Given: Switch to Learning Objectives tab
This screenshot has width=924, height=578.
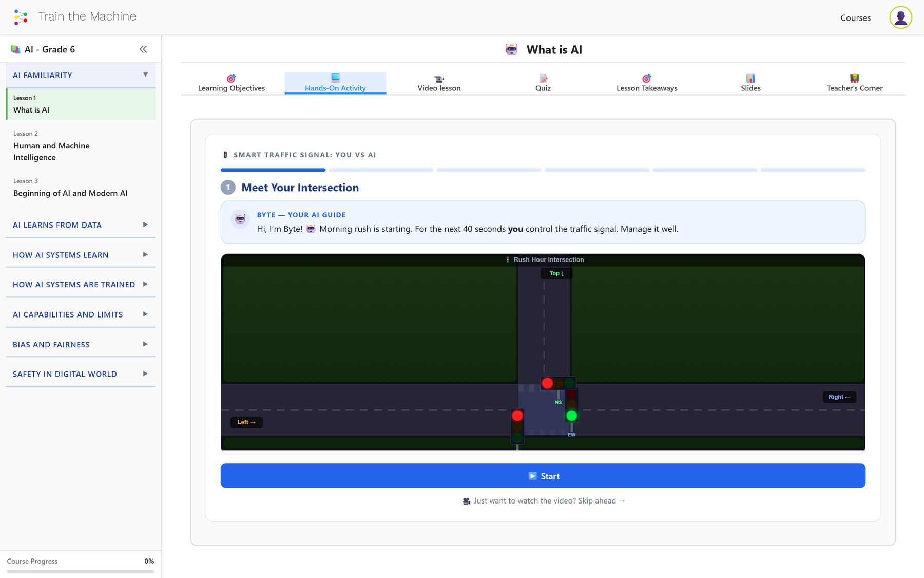Looking at the screenshot, I should coord(232,83).
